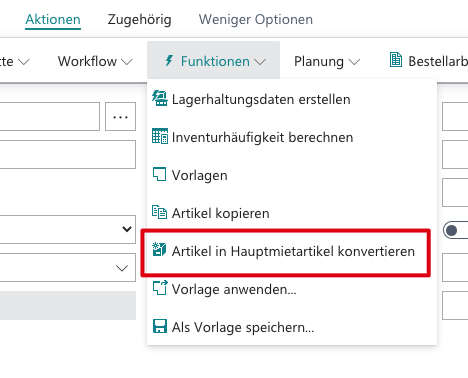The image size is (468, 378).
Task: Click the Inventurhäufigkeit calculator icon
Action: (160, 136)
